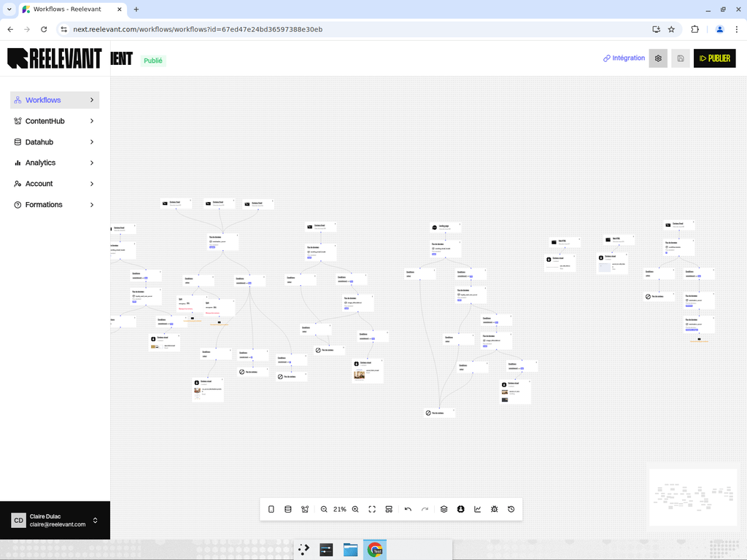Viewport: 747px width, 560px height.
Task: Click the 21% zoom level value
Action: tap(340, 509)
